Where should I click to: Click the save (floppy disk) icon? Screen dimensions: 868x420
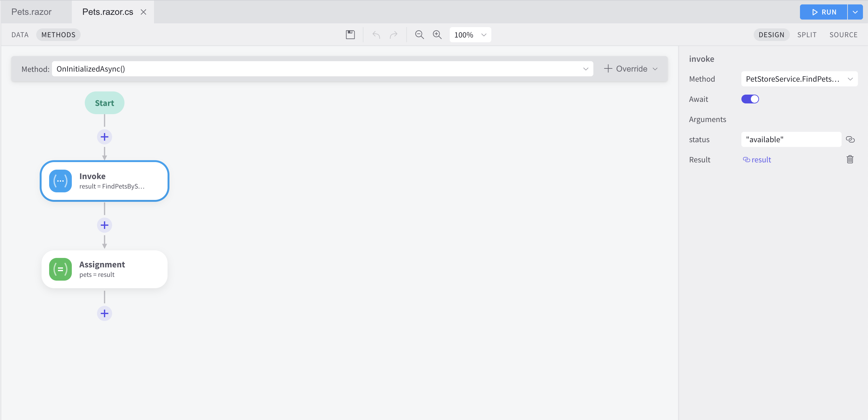point(350,35)
